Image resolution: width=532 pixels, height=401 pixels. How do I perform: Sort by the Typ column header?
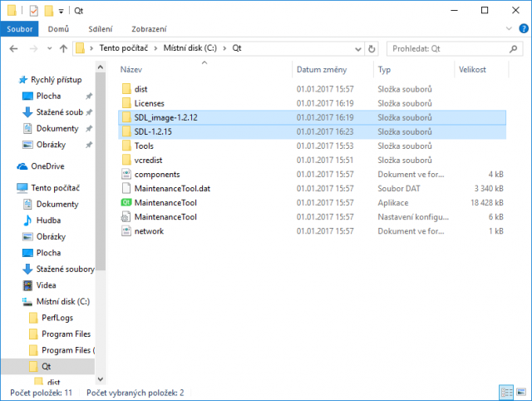384,70
